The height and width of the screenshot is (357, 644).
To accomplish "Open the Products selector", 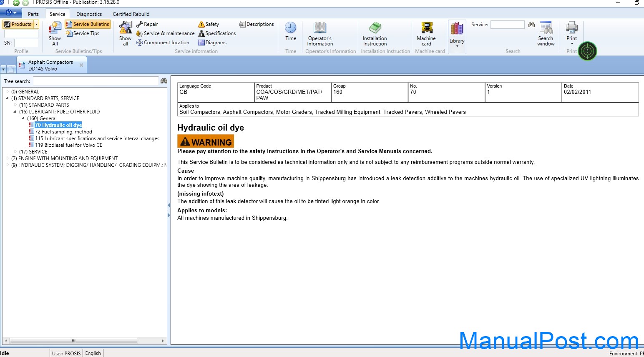I will click(x=18, y=24).
